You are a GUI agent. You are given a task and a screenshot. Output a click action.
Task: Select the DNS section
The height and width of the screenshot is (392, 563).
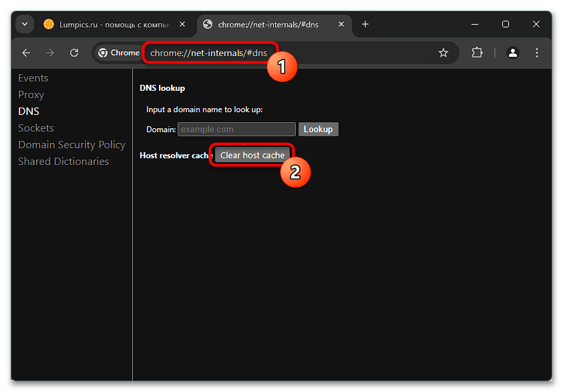click(x=29, y=112)
